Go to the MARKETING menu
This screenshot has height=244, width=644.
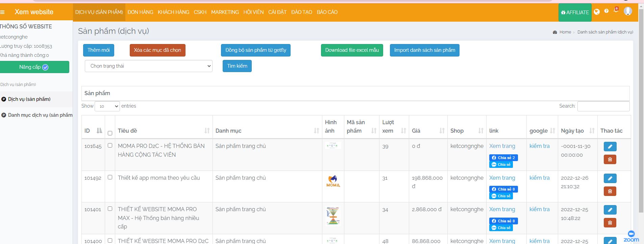point(225,12)
